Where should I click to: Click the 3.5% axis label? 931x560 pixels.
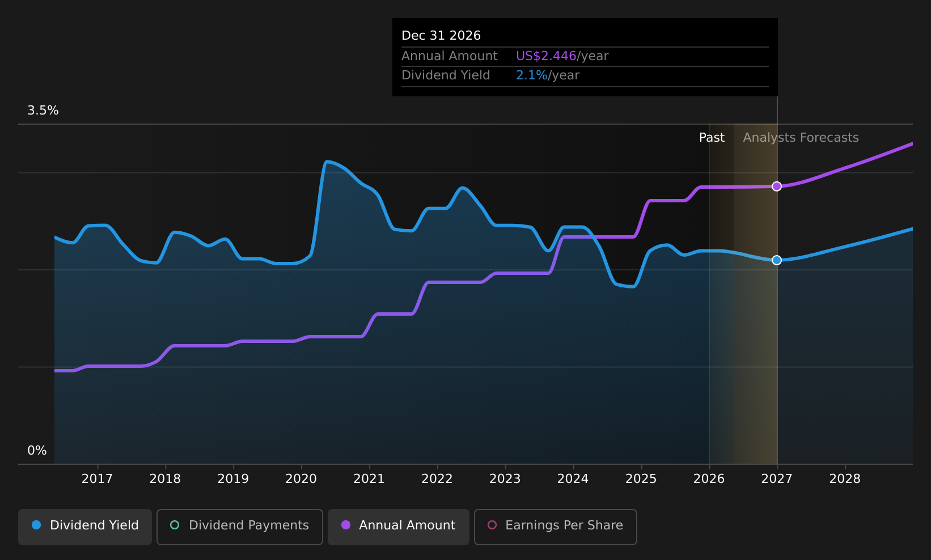click(x=43, y=111)
